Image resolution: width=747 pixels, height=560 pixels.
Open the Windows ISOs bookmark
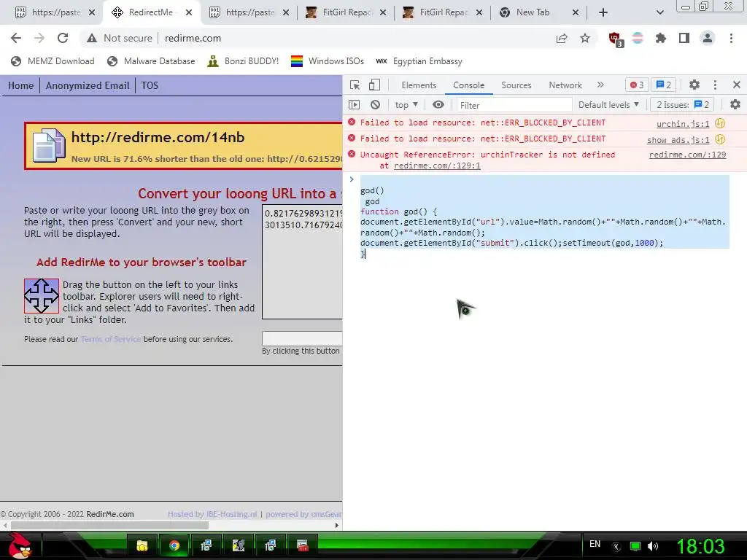click(328, 61)
